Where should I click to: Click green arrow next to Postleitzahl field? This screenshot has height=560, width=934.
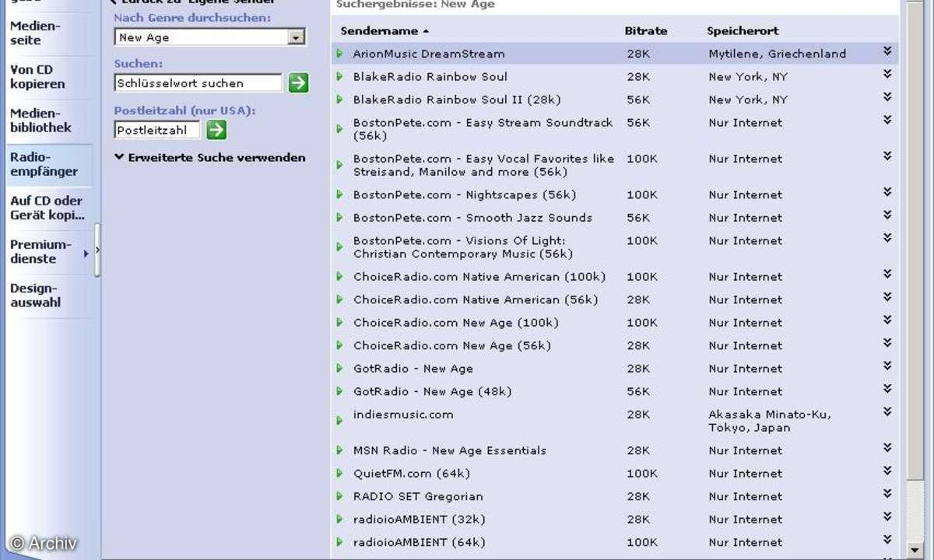coord(216,130)
